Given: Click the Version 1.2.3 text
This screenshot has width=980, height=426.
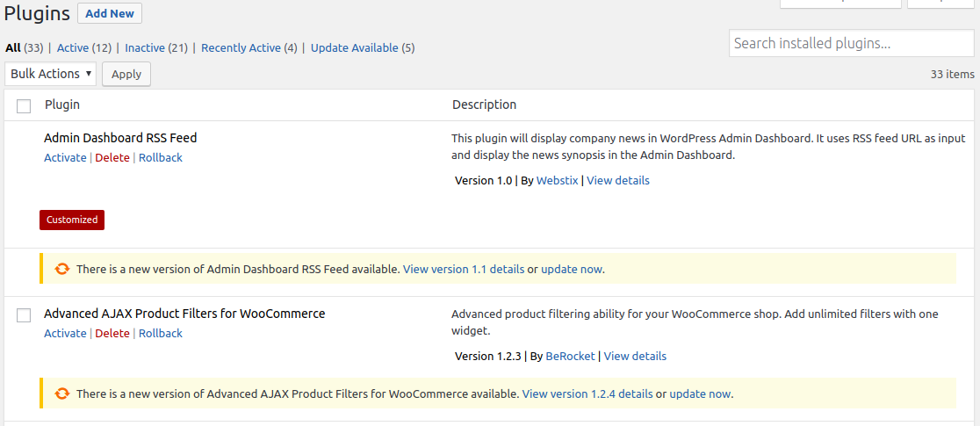Looking at the screenshot, I should (x=487, y=357).
